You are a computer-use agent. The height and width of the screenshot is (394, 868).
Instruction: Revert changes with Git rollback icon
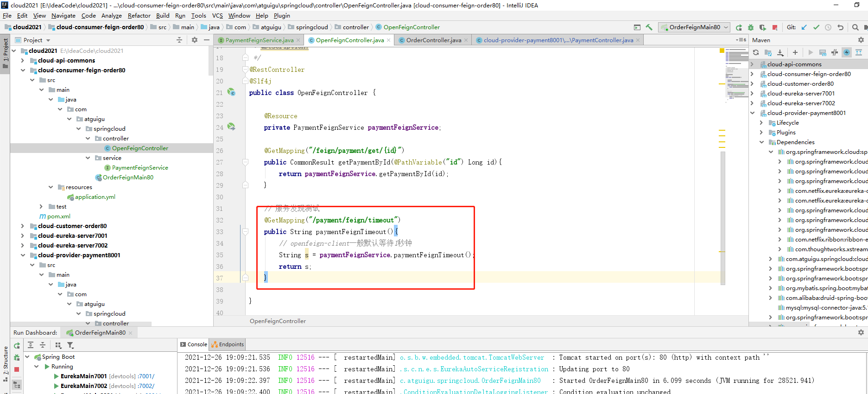pyautogui.click(x=840, y=27)
